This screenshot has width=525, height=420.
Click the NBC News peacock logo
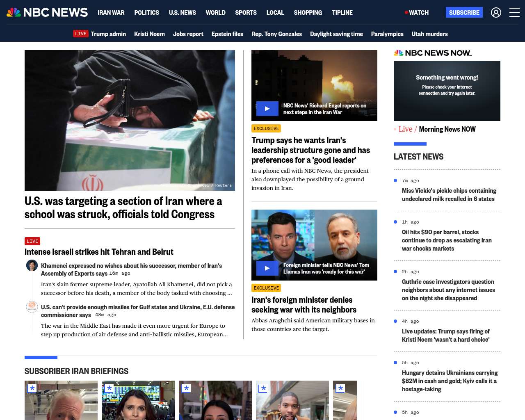coord(47,12)
